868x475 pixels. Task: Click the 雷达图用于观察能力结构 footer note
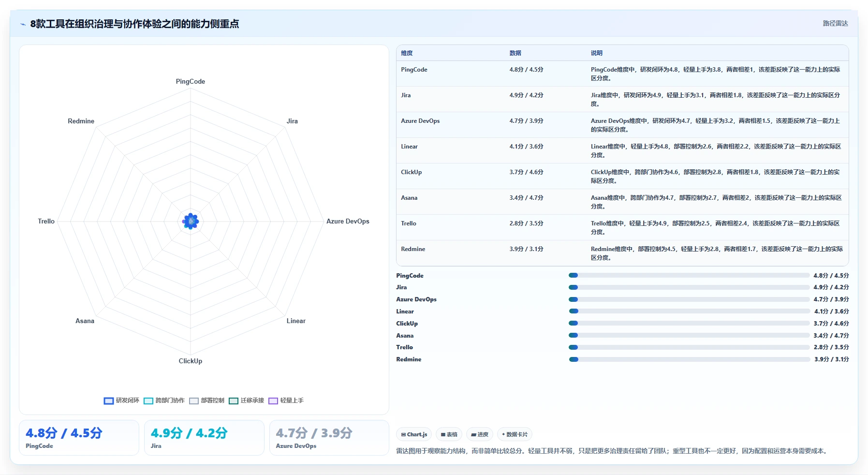click(x=613, y=451)
